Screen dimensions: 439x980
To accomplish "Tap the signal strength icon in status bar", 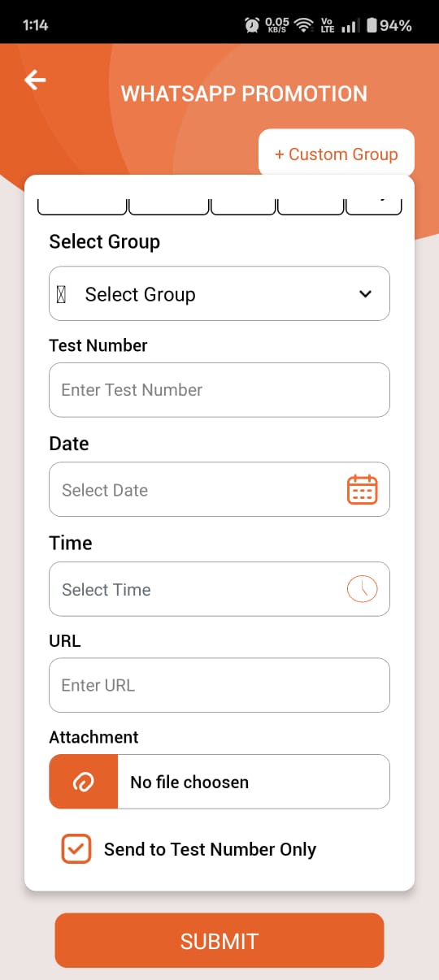I will 350,26.
